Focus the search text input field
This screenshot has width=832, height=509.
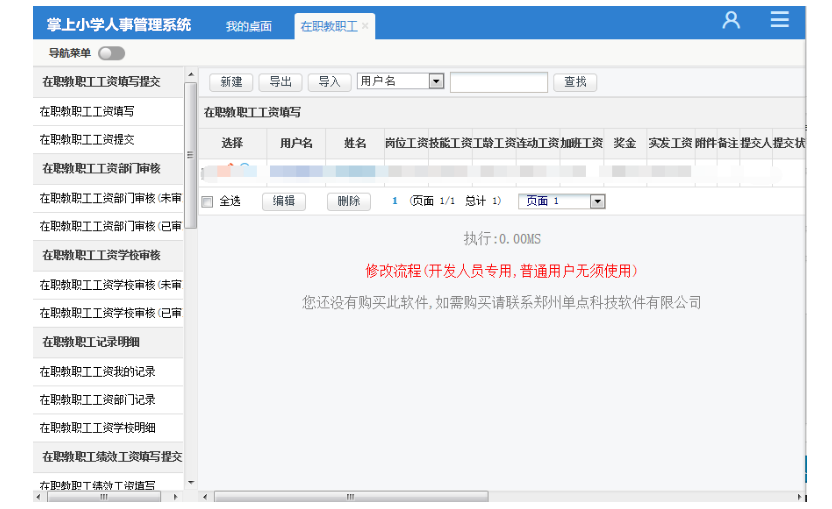point(499,82)
